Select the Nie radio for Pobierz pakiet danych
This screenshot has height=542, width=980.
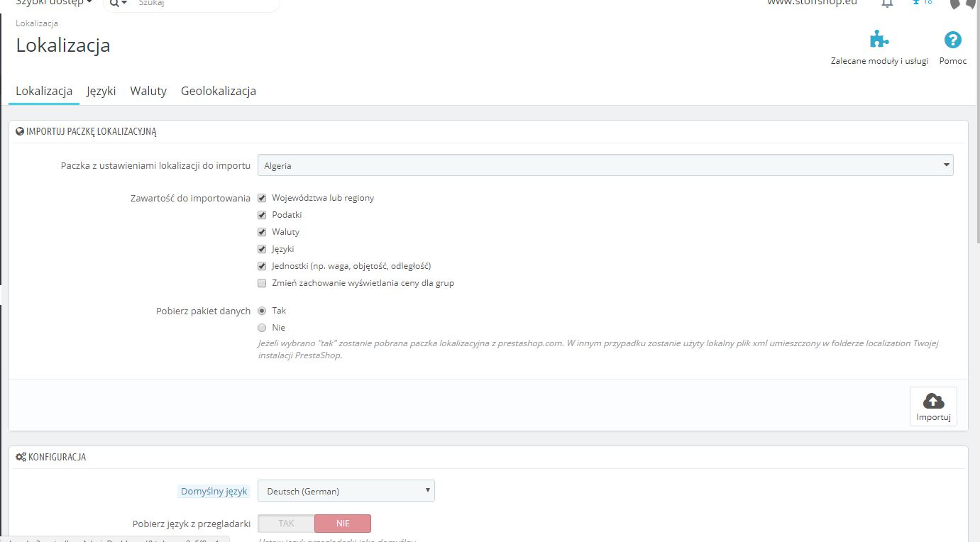coord(262,328)
